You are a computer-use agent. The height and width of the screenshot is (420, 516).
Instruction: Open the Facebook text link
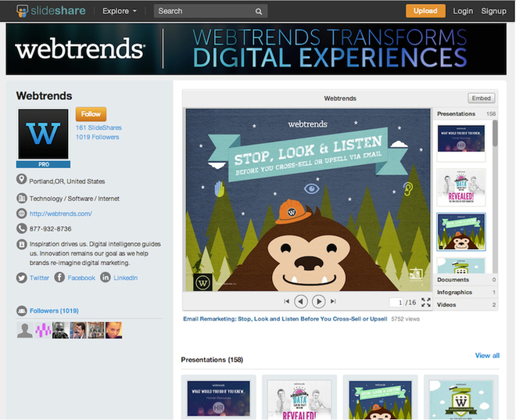(81, 278)
